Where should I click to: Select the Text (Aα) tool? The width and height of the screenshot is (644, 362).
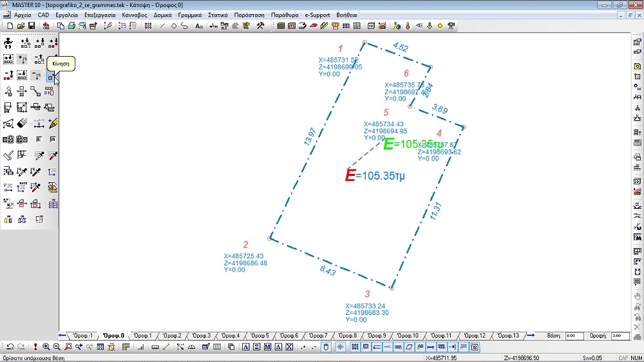click(199, 26)
